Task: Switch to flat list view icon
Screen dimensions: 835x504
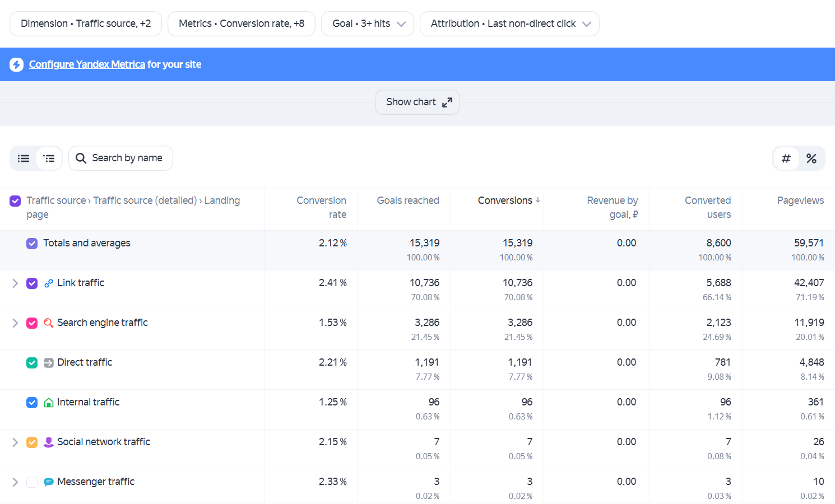Action: (24, 158)
